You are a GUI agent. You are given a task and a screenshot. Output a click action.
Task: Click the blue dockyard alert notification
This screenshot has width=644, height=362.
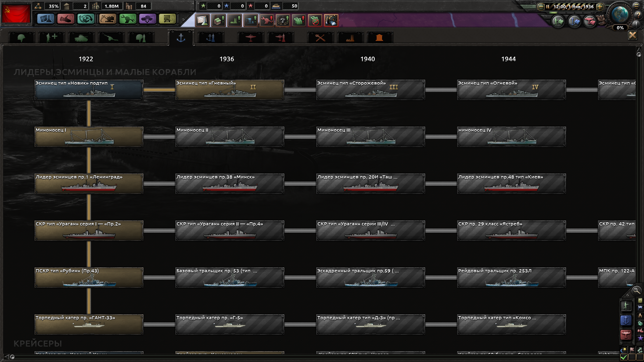click(251, 20)
